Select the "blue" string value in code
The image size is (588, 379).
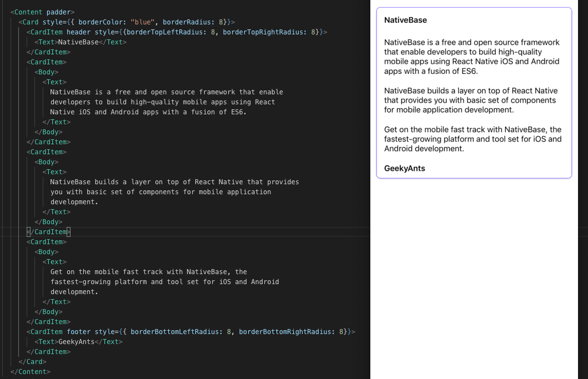(x=143, y=22)
